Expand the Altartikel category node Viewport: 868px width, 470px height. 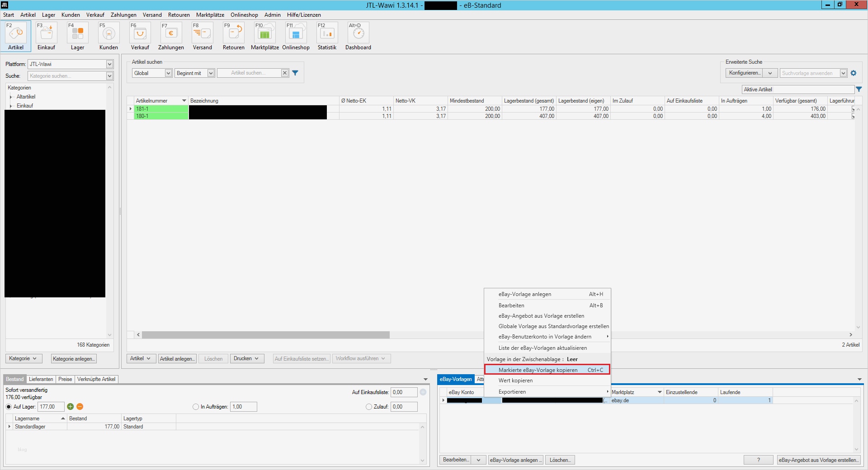pyautogui.click(x=11, y=97)
